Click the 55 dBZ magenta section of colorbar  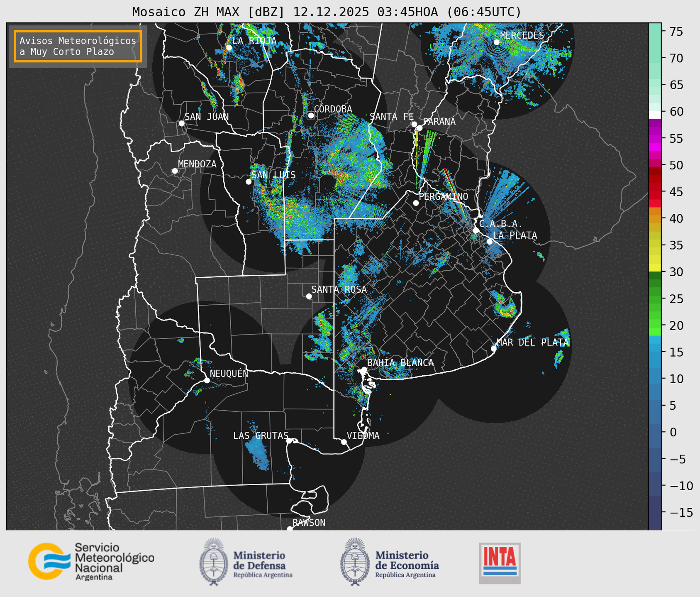point(655,138)
